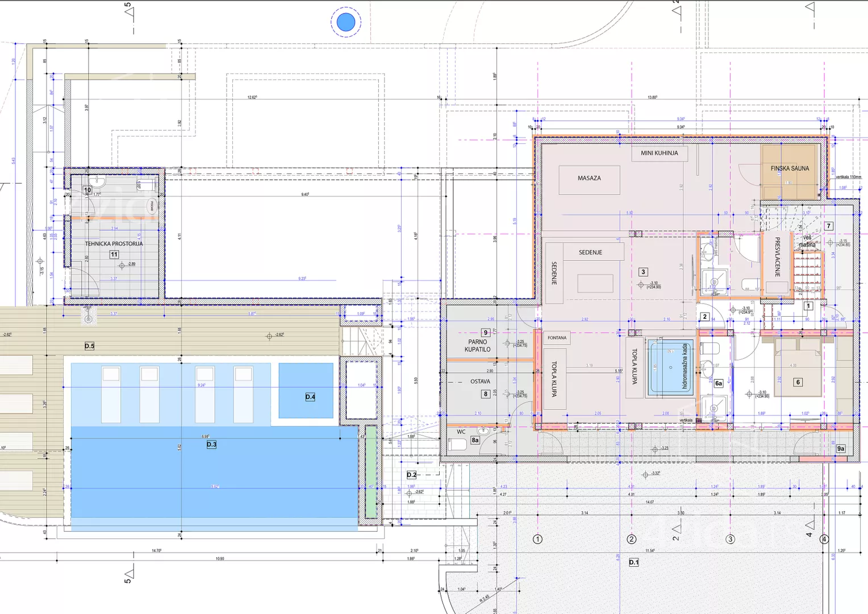Click the blue circle symbol above the plan
The height and width of the screenshot is (614, 868).
click(346, 22)
